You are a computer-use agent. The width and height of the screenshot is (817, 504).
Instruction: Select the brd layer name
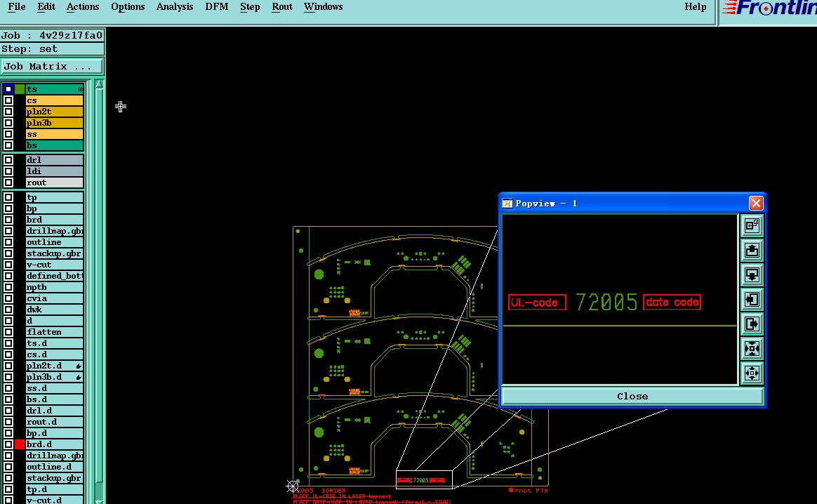coord(54,220)
